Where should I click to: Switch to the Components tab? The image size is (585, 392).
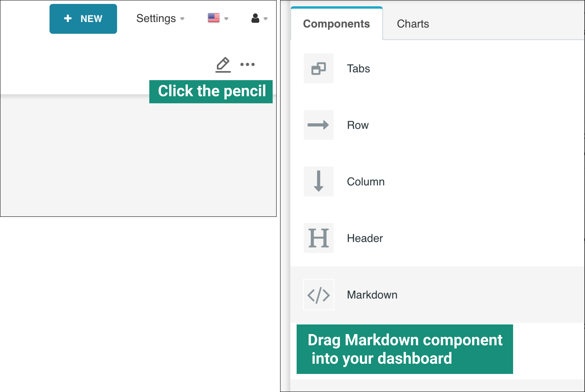(336, 24)
